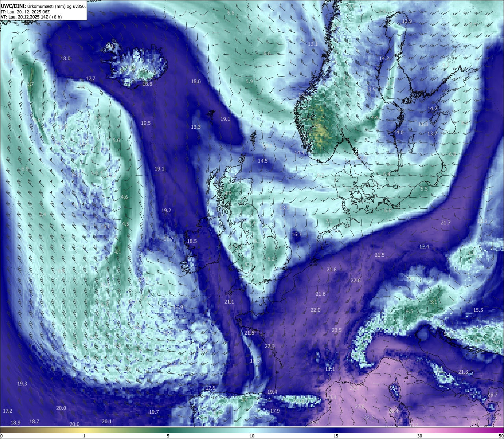Click the 19.7 value label

[x=154, y=412]
